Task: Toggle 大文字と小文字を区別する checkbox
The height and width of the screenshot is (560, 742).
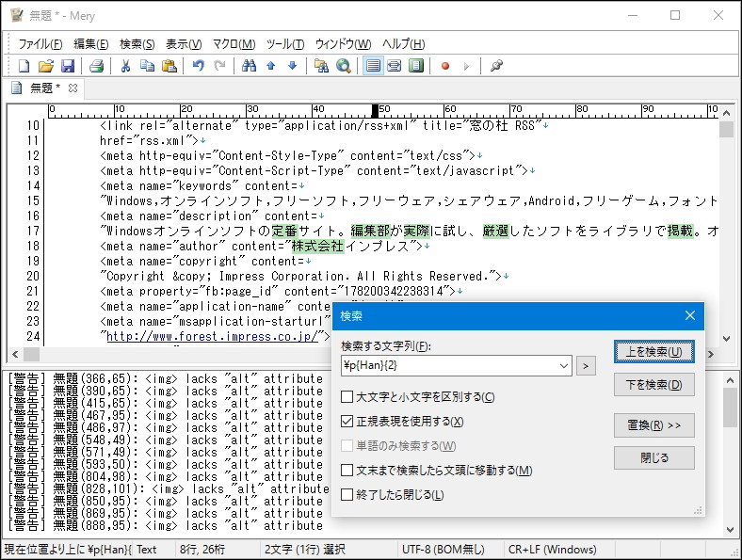Action: point(347,396)
